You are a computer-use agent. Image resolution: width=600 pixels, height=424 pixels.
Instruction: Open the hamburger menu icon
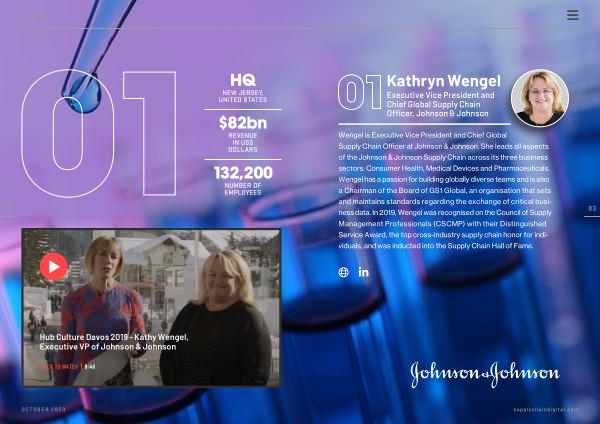tap(572, 15)
